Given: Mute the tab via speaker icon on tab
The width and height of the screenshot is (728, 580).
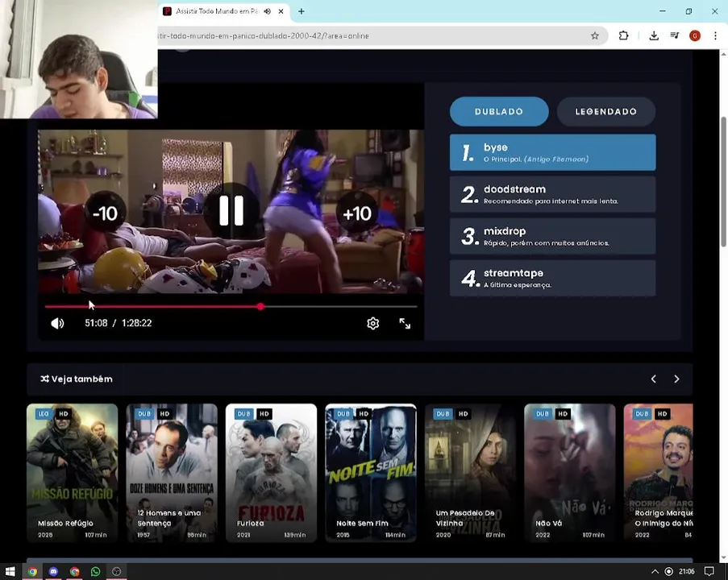Looking at the screenshot, I should tap(268, 11).
